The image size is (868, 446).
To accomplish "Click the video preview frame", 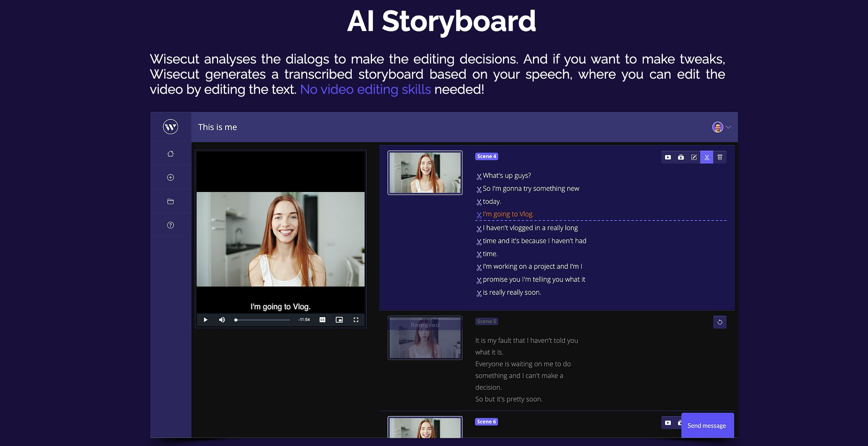I will click(x=281, y=239).
